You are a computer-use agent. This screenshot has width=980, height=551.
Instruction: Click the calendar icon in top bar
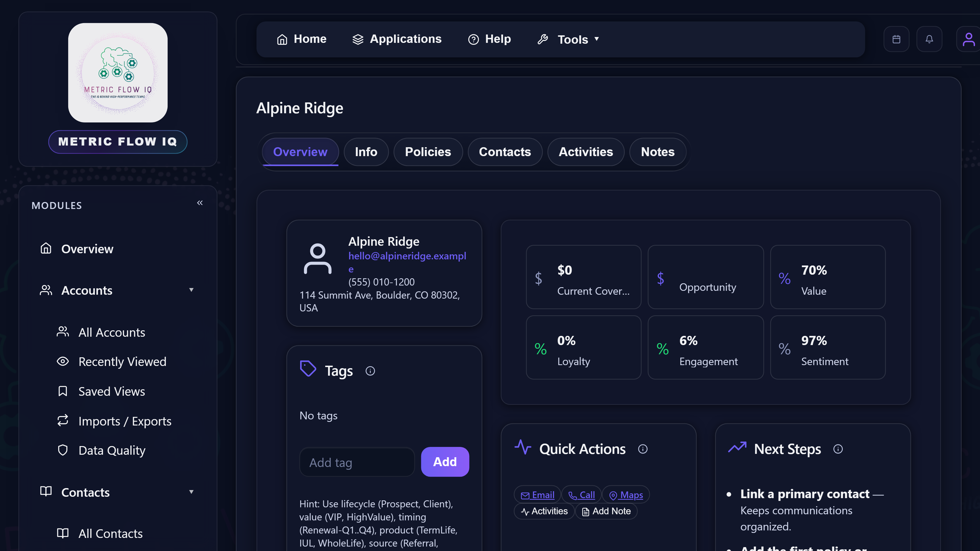click(896, 39)
